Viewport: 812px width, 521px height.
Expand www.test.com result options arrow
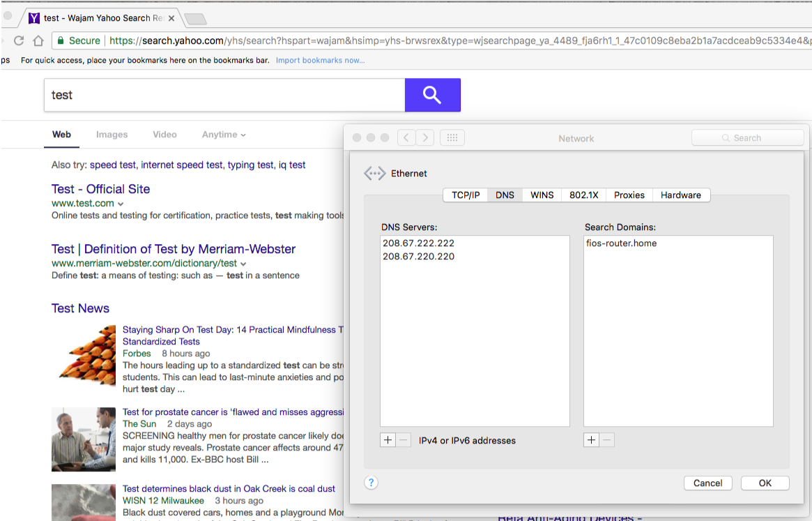point(121,204)
